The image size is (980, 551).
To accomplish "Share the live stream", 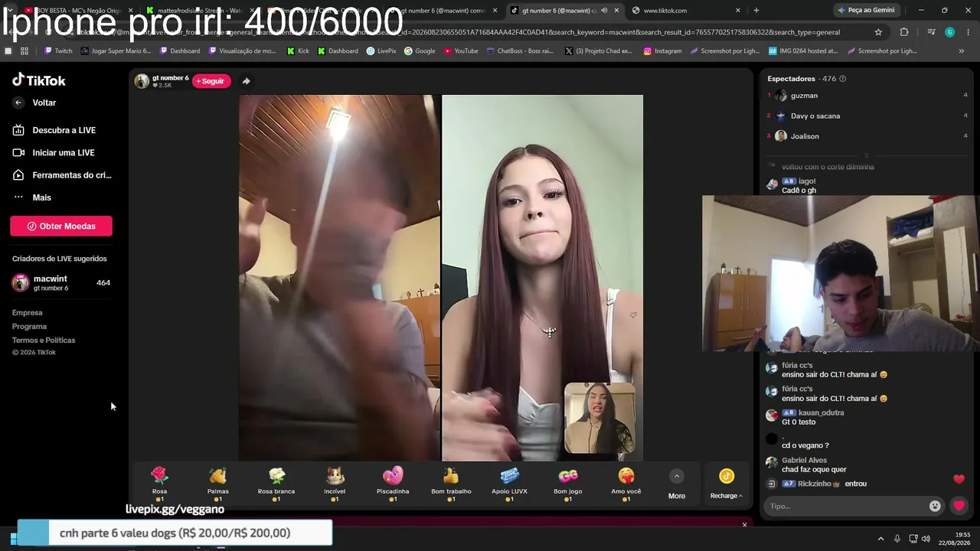I will tap(246, 81).
